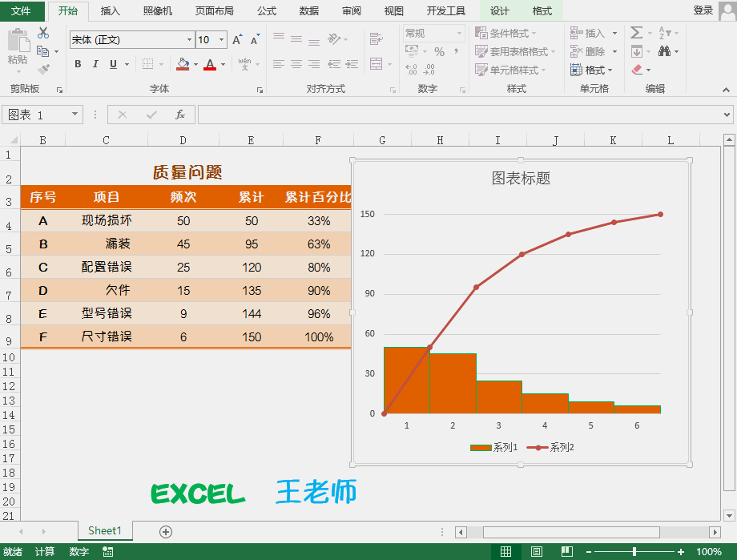The height and width of the screenshot is (560, 737).
Task: Click the Fill down icon
Action: click(637, 51)
